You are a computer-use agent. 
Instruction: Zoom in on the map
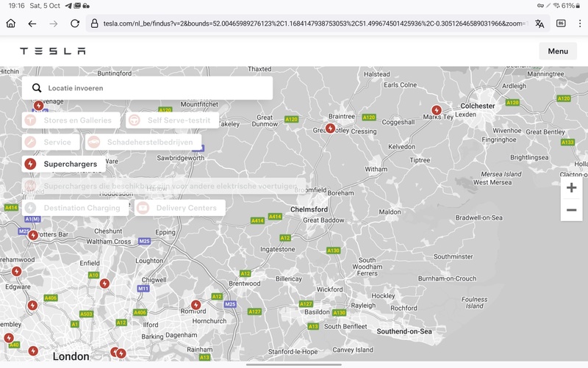(x=571, y=187)
